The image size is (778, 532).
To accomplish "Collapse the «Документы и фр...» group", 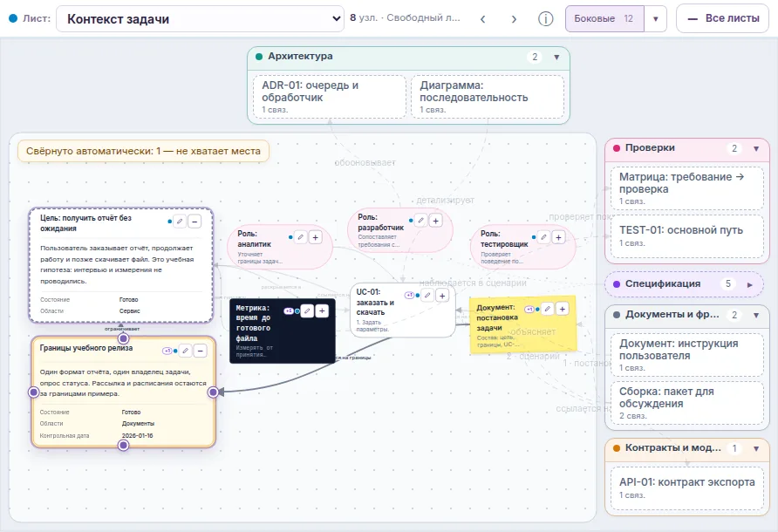I will tap(756, 315).
